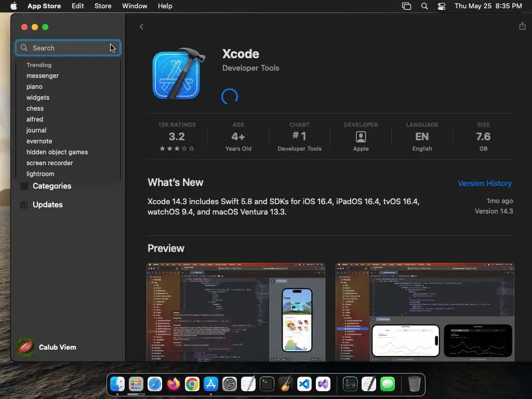Viewport: 532px width, 399px height.
Task: Open Trash from the Dock
Action: pyautogui.click(x=414, y=384)
